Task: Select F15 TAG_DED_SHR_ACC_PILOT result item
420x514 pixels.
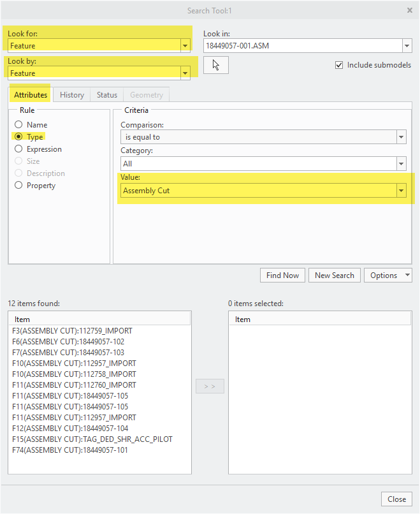Action: coord(92,439)
